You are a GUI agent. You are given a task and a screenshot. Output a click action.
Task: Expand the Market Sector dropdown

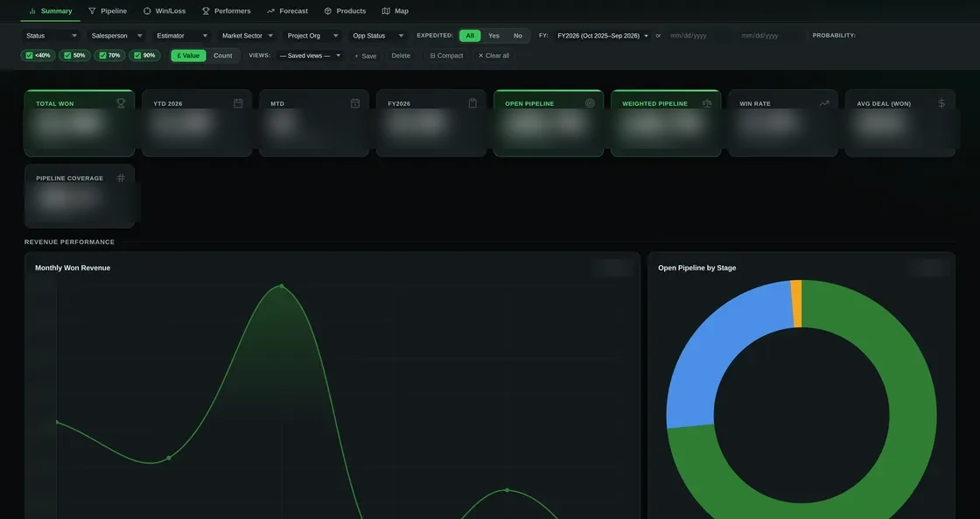click(x=248, y=36)
